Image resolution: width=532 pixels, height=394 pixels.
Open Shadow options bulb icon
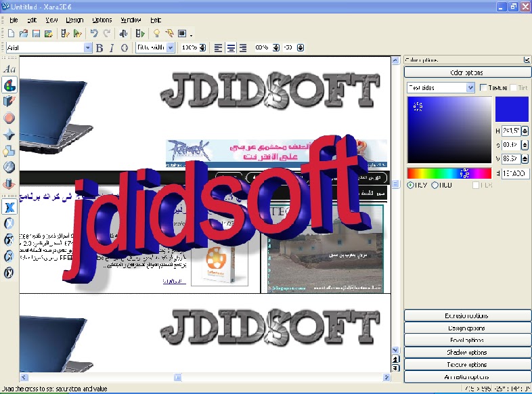pyautogui.click(x=9, y=151)
